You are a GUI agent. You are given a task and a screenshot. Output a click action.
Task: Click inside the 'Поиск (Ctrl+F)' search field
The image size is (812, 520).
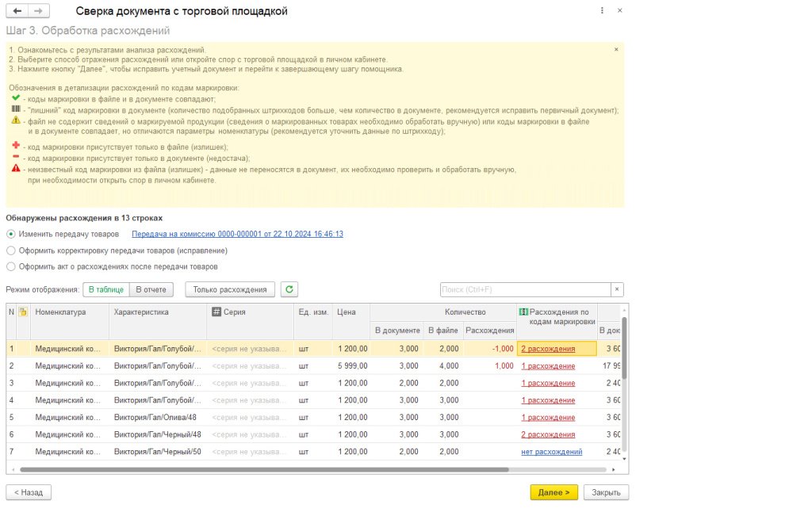523,289
